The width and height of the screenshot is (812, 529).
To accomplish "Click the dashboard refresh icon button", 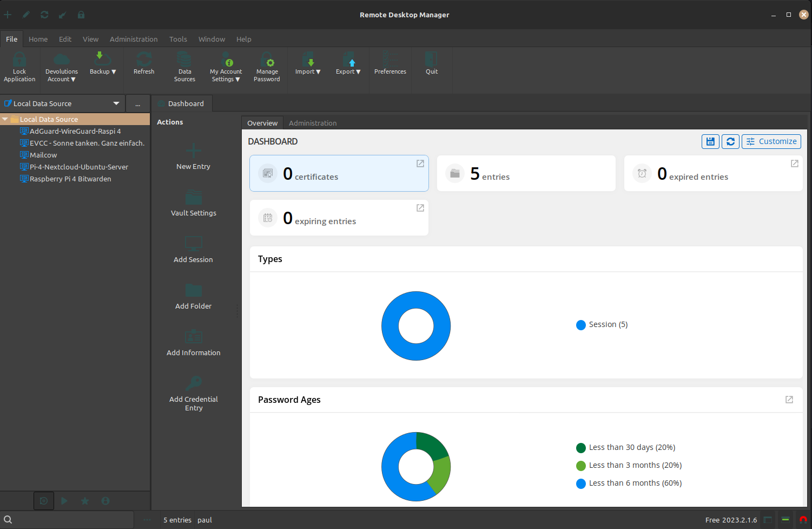I will click(730, 141).
